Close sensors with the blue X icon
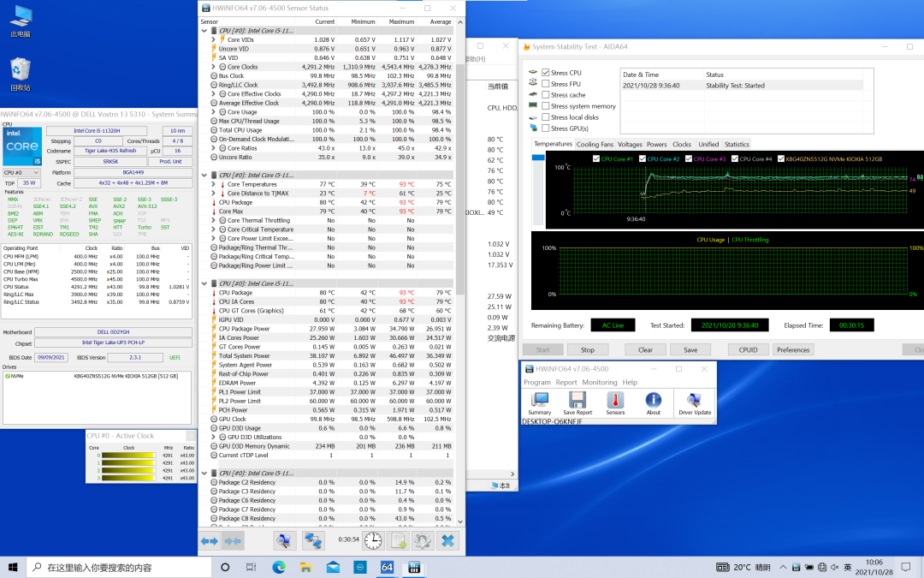Image resolution: width=924 pixels, height=578 pixels. pos(447,541)
